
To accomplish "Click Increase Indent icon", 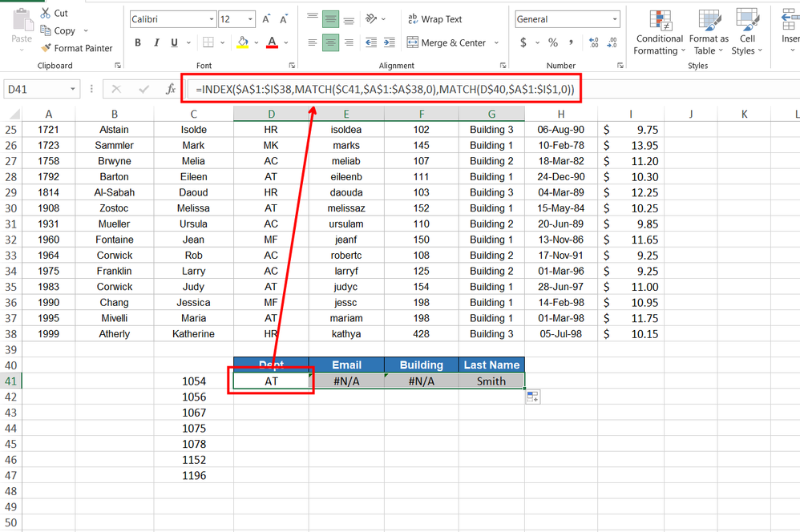I will point(390,42).
